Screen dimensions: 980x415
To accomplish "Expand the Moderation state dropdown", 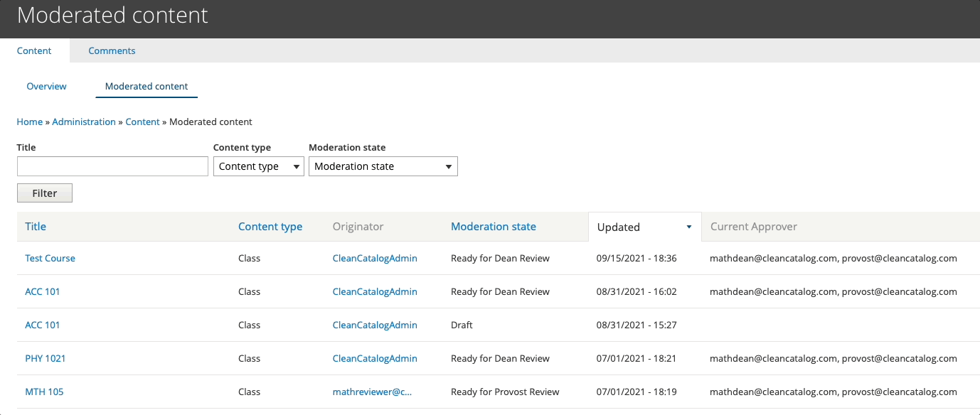I will pyautogui.click(x=383, y=166).
